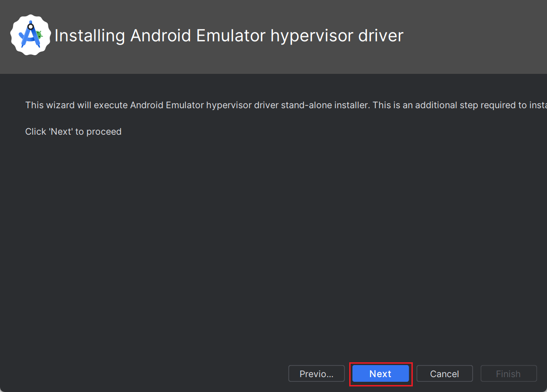Click the Android Studio logo icon

[31, 35]
